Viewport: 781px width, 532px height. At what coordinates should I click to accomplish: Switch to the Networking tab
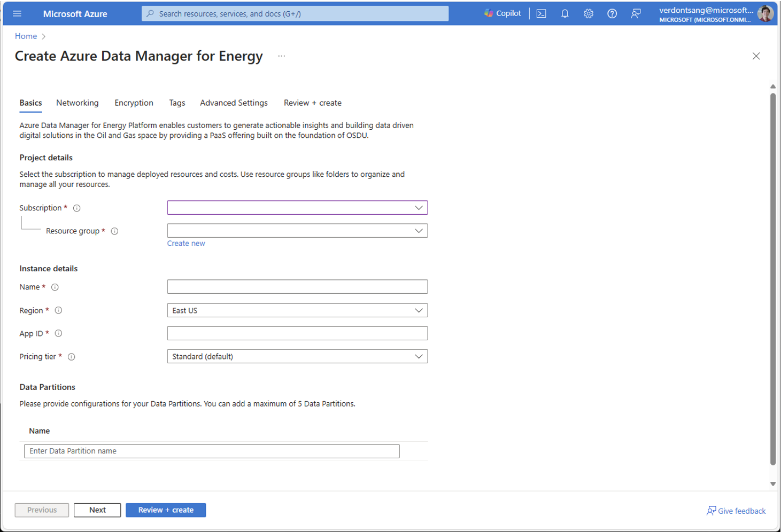pos(77,103)
